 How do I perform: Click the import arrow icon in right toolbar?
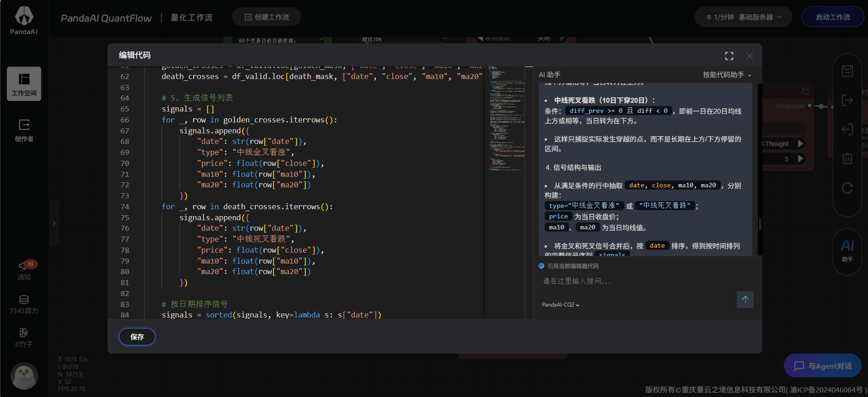click(x=847, y=129)
